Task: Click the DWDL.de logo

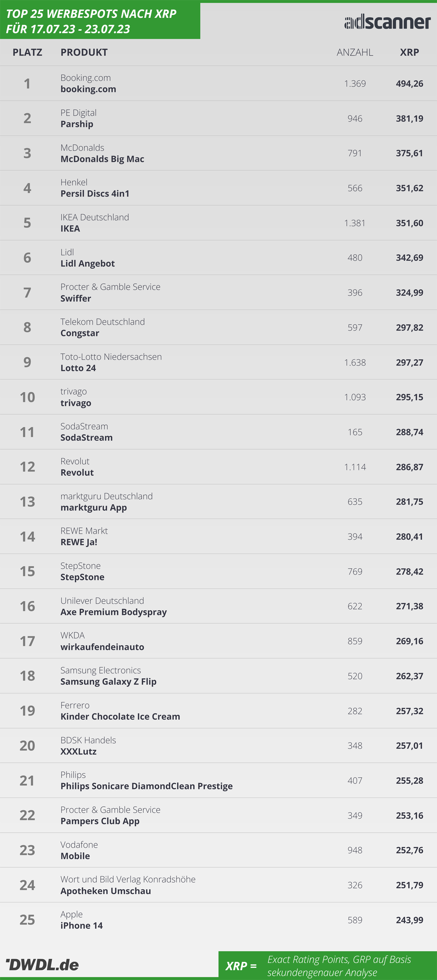Action: pyautogui.click(x=42, y=964)
